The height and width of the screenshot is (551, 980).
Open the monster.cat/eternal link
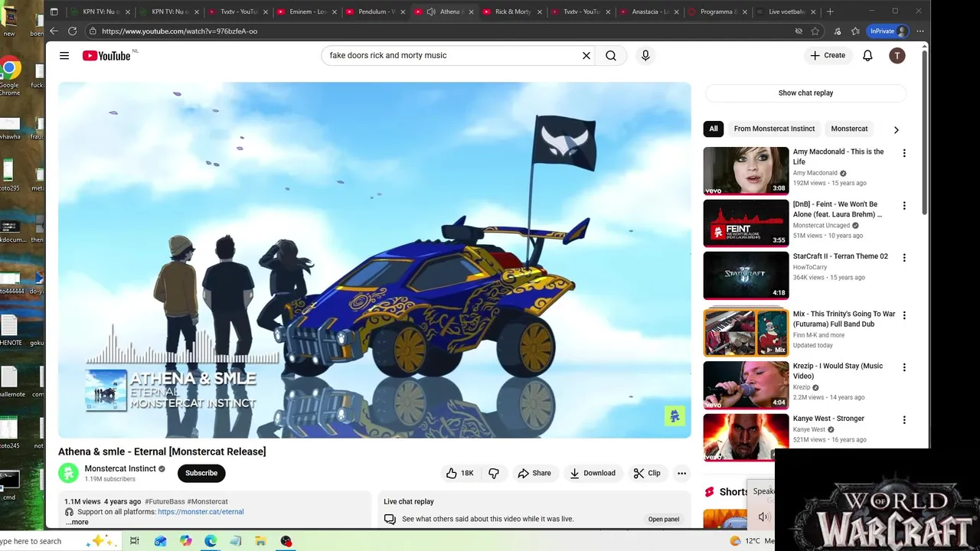(x=201, y=512)
